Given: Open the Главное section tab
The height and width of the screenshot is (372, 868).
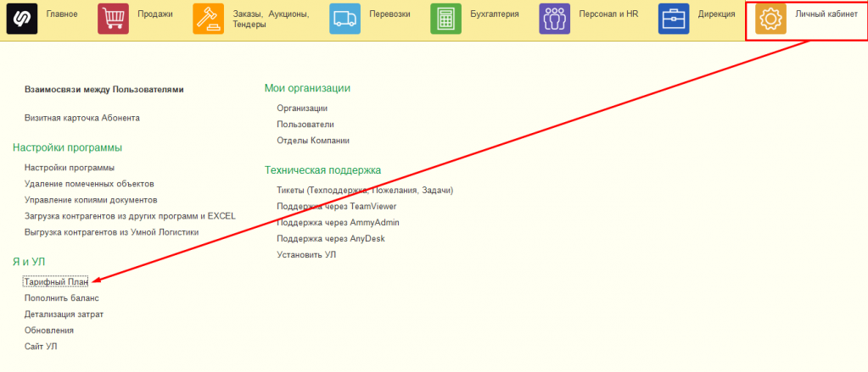Looking at the screenshot, I should (62, 14).
